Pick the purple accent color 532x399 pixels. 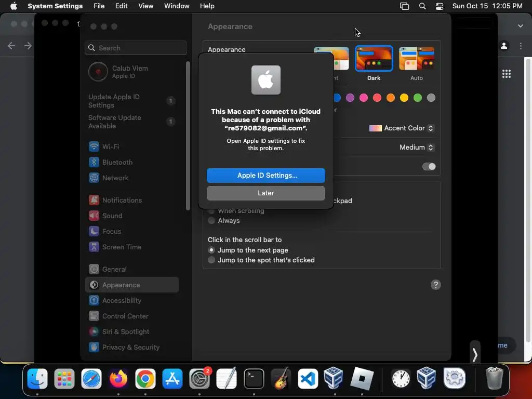(350, 98)
